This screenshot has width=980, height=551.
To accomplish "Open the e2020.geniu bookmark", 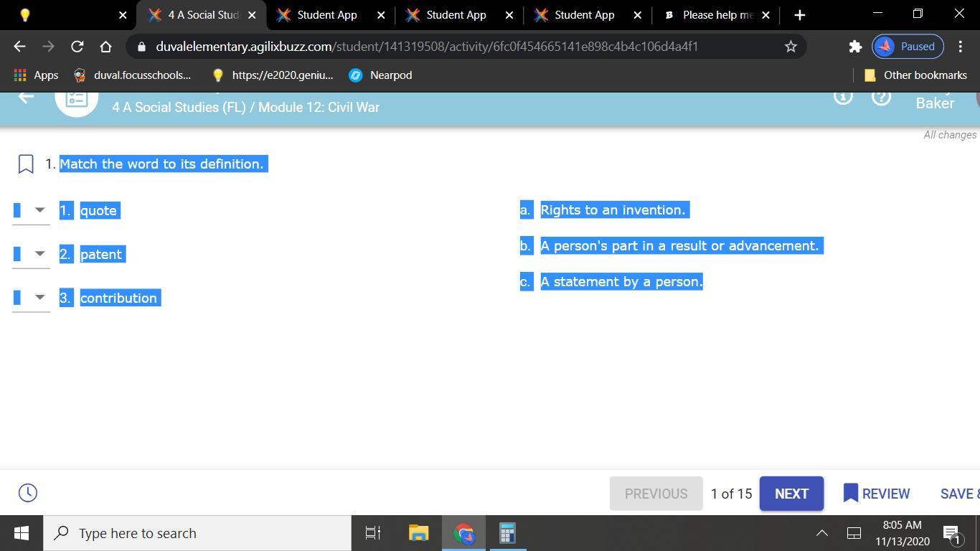I will [x=273, y=75].
